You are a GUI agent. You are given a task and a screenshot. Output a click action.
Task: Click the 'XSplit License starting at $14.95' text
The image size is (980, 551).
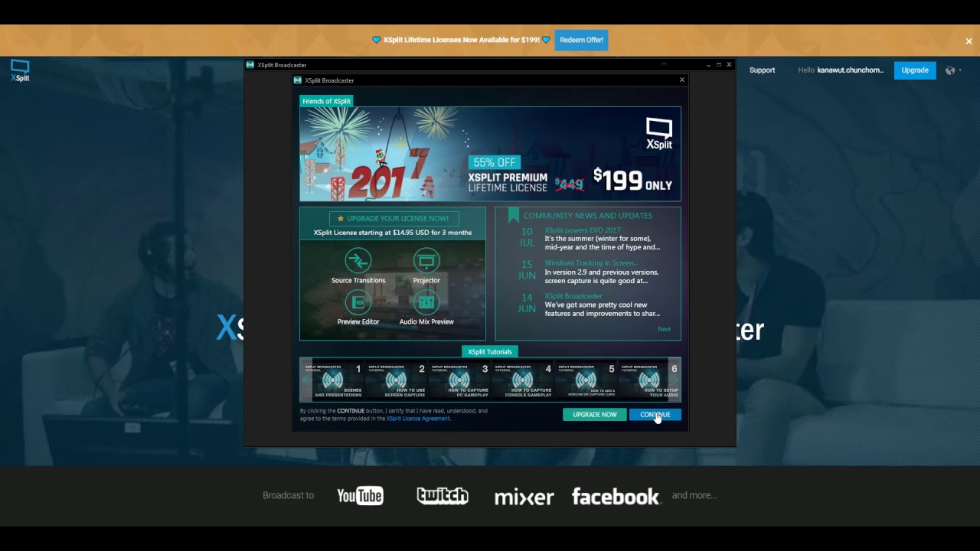393,233
